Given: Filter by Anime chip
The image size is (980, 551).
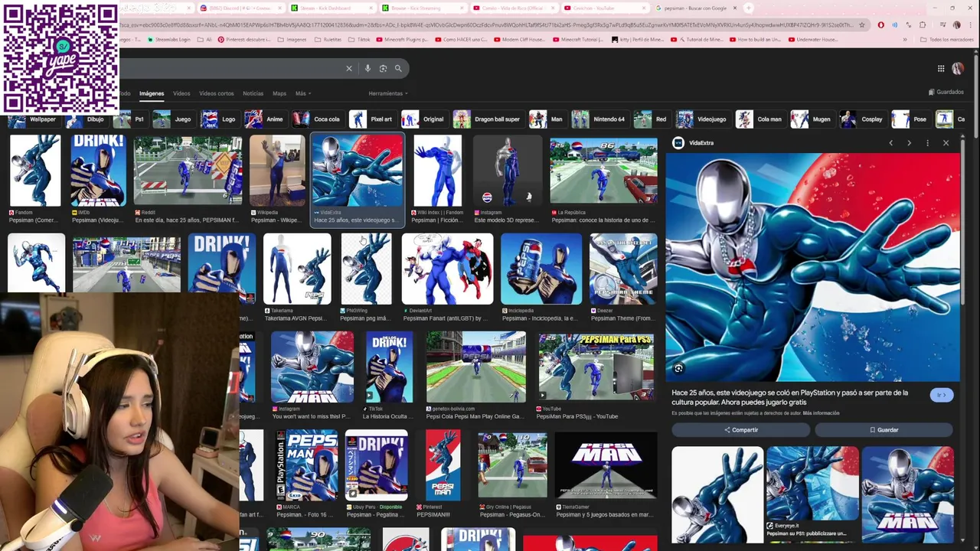Looking at the screenshot, I should [265, 119].
